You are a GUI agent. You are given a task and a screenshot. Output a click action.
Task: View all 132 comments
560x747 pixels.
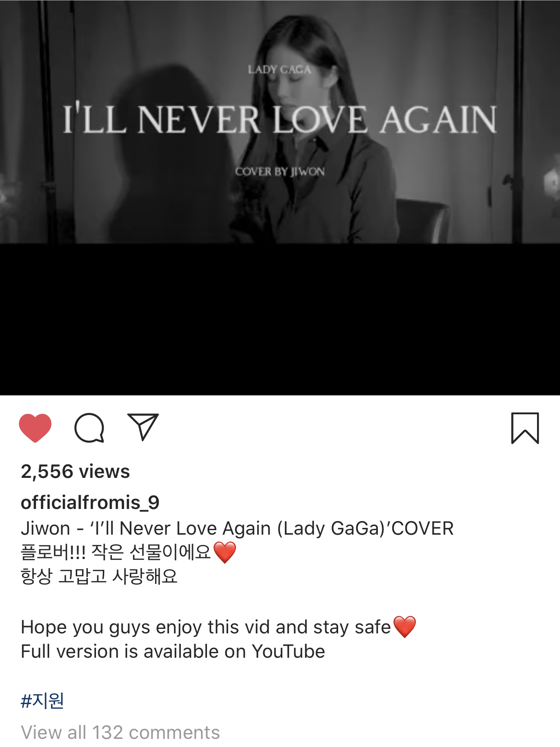coord(120,733)
